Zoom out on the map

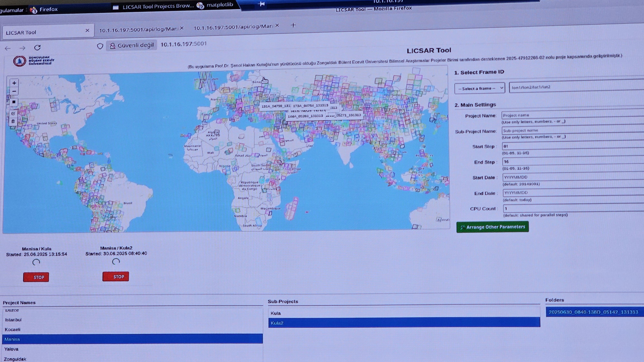pos(14,91)
